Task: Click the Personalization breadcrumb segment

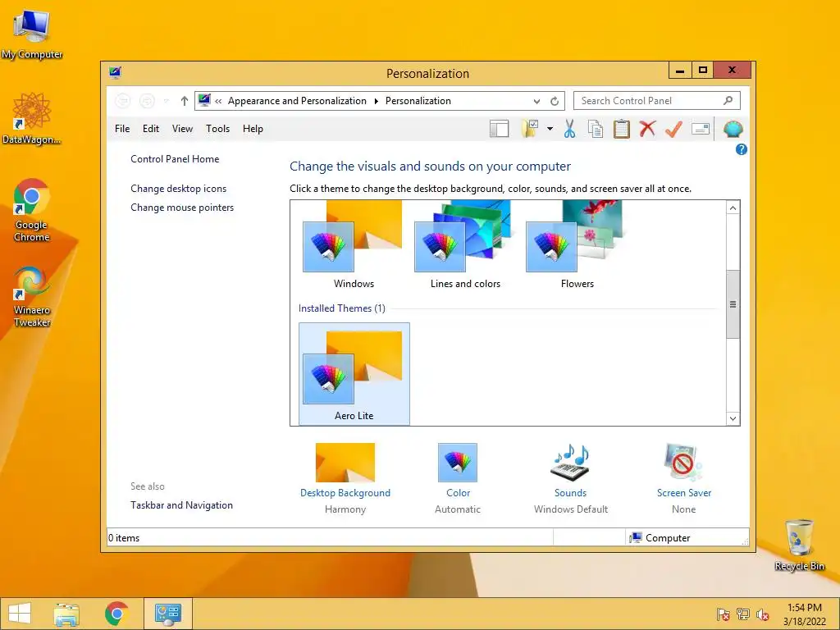Action: pos(418,101)
